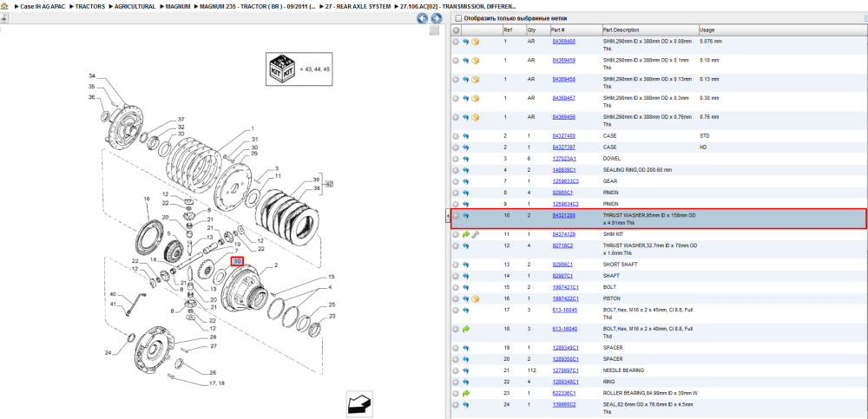Add part 84369460 using its plus icon
868x419 pixels.
[x=456, y=42]
